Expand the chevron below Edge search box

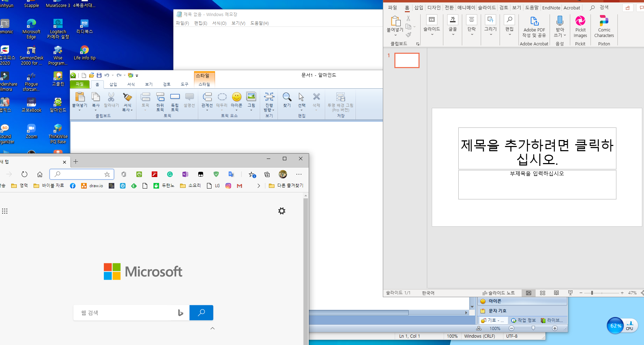tap(213, 328)
